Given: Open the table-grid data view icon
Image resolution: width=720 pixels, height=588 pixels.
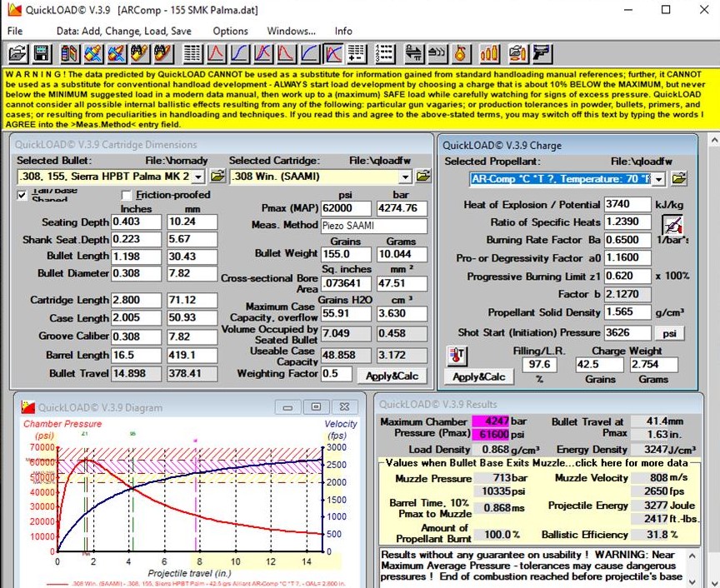Looking at the screenshot, I should 192,53.
